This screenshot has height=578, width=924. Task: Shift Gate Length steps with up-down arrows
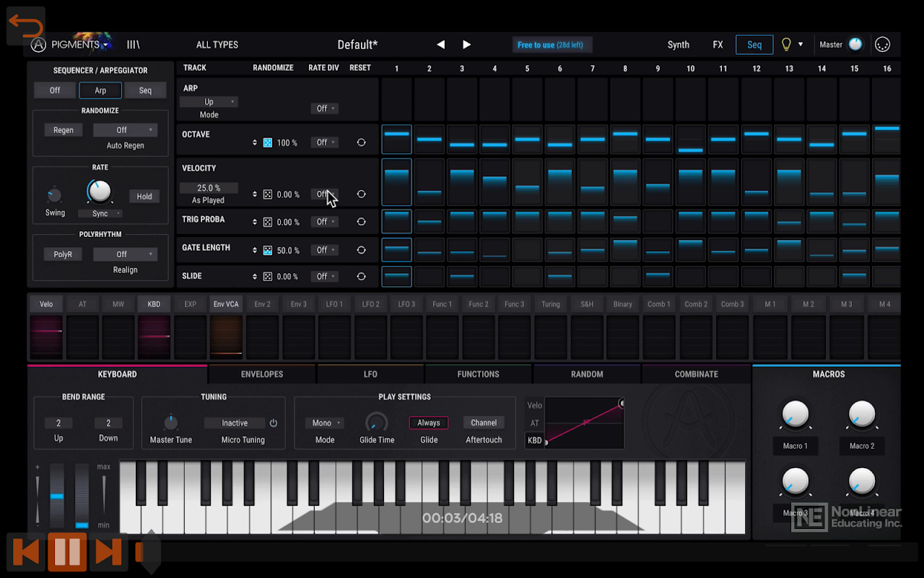coord(254,250)
